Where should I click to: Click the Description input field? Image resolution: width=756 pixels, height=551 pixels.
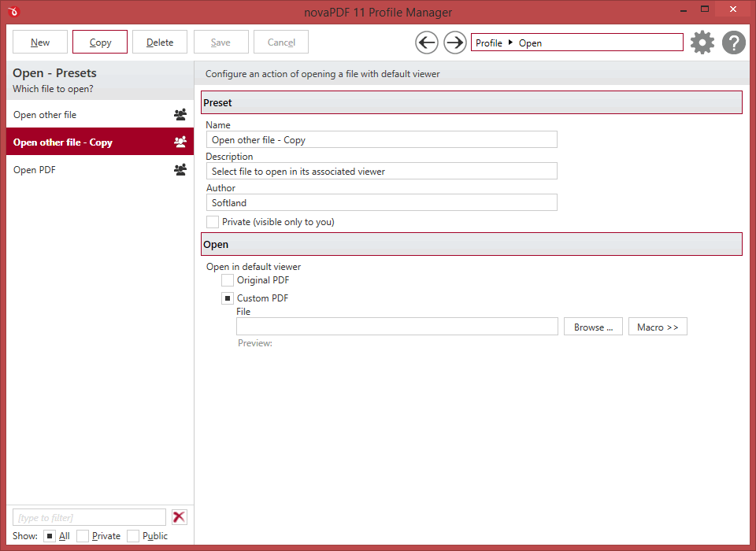[381, 171]
